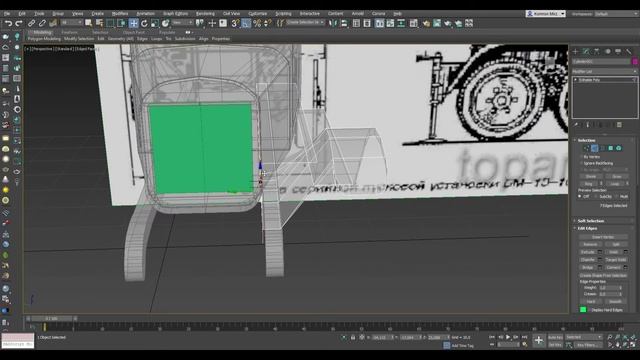Open the File menu
Viewport: 640px width, 360px height.
(7, 14)
